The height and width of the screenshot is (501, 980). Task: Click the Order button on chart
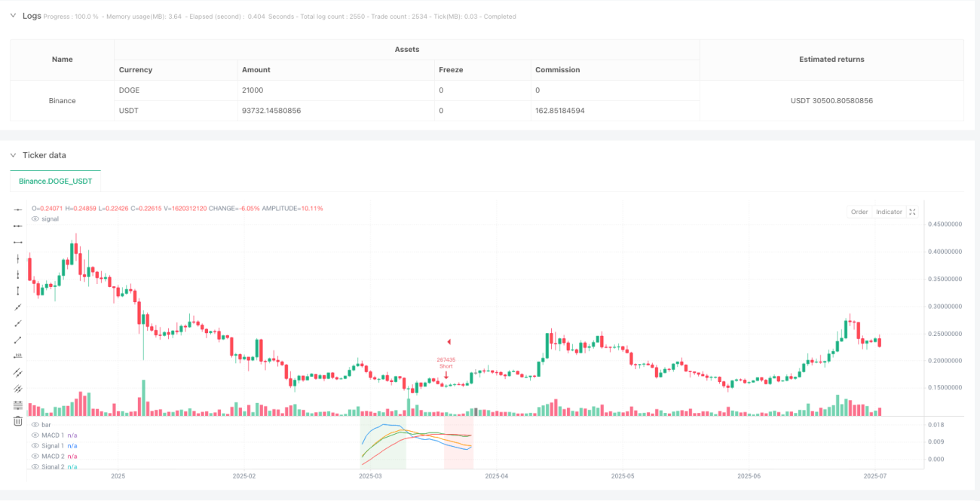point(859,212)
